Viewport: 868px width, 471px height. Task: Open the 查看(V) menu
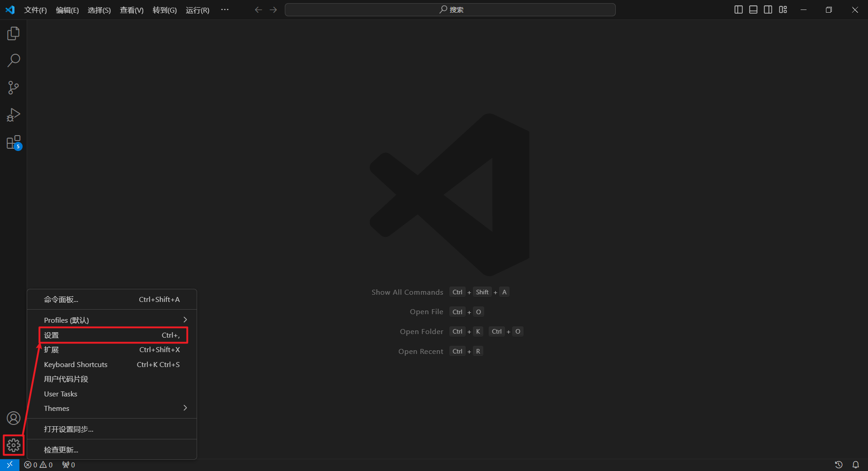tap(132, 10)
